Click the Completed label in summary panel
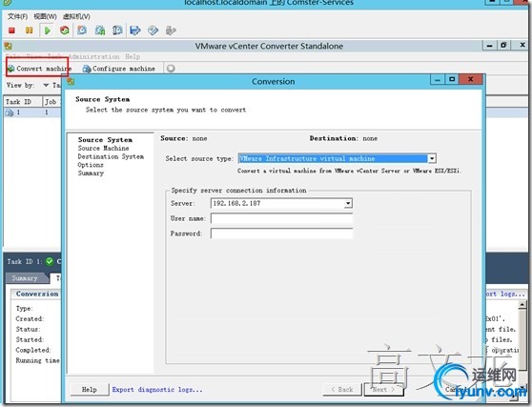 (x=33, y=350)
